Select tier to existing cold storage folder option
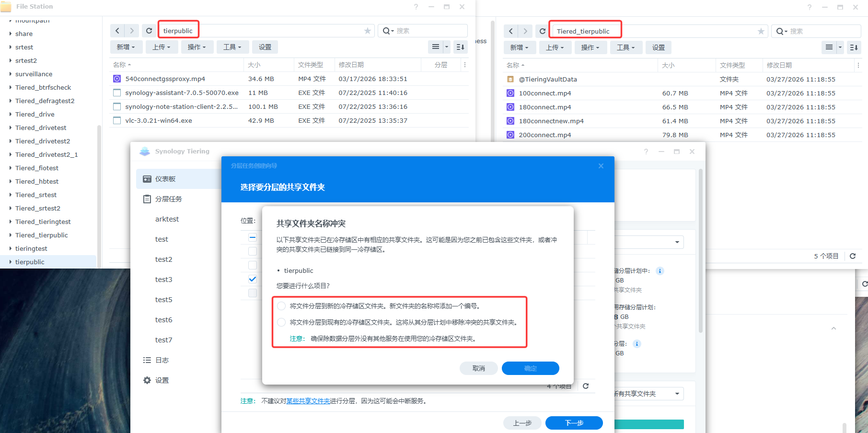 (x=281, y=322)
